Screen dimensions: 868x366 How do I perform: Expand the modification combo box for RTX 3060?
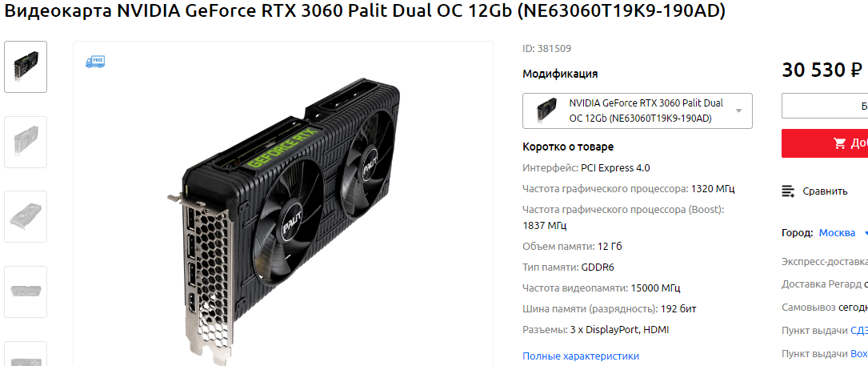(x=637, y=111)
